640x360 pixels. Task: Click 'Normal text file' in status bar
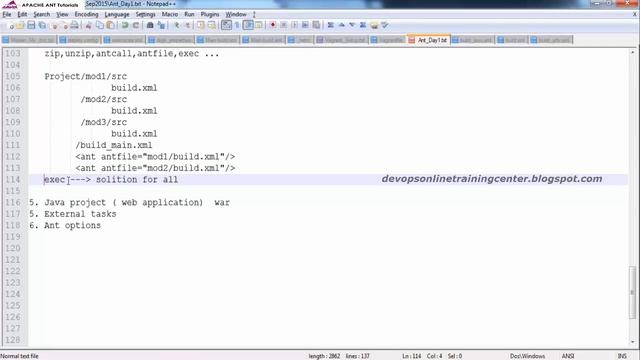tap(20, 356)
